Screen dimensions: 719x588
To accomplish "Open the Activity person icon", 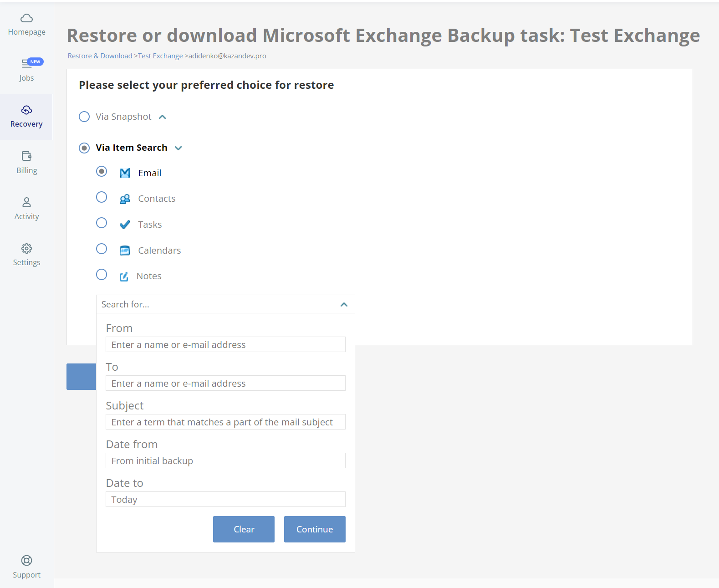I will [27, 202].
